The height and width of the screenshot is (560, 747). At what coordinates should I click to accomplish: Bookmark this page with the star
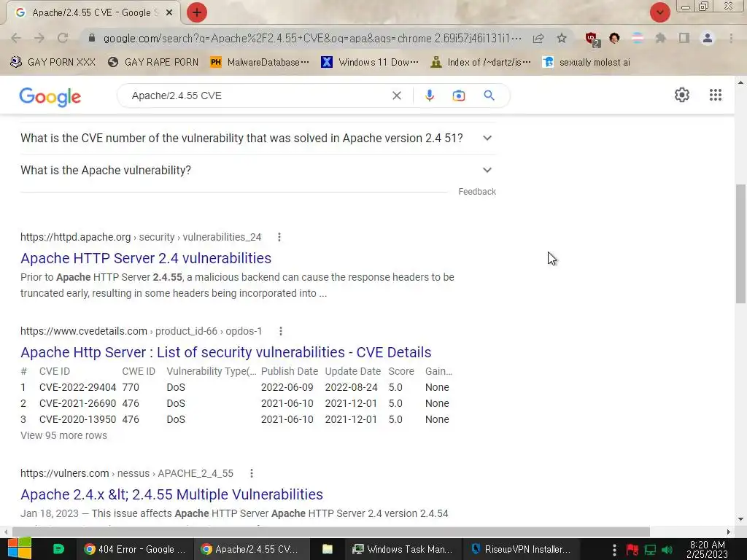coord(562,38)
